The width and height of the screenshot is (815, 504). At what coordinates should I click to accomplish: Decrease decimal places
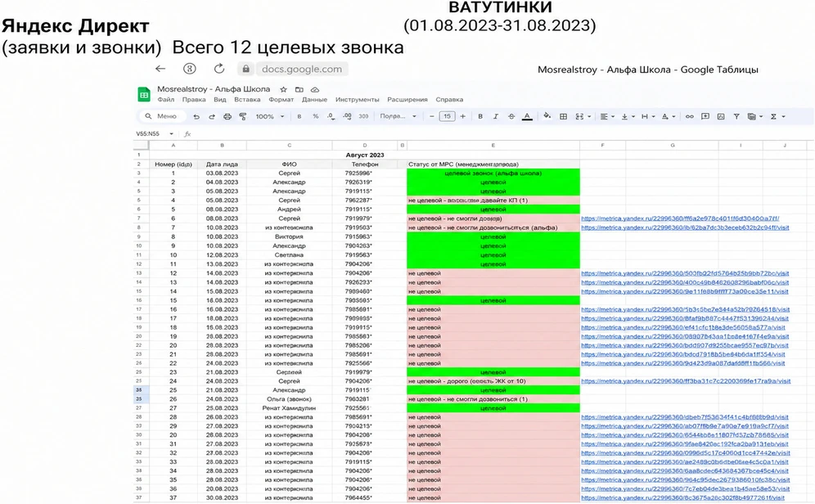coord(331,116)
